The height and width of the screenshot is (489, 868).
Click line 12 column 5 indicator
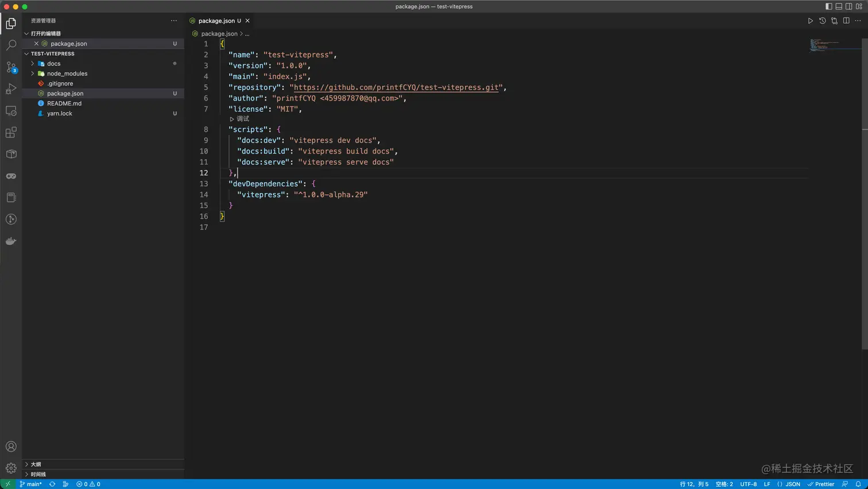click(694, 484)
